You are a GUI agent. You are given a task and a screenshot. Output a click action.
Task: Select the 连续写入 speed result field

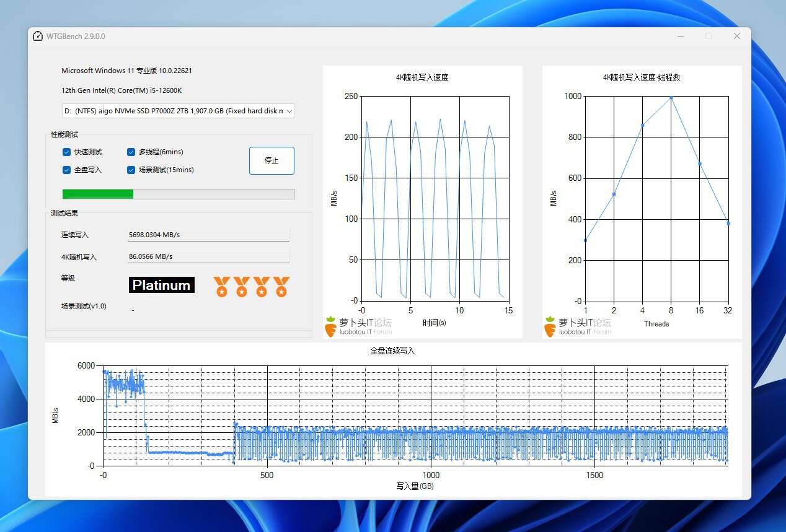208,234
